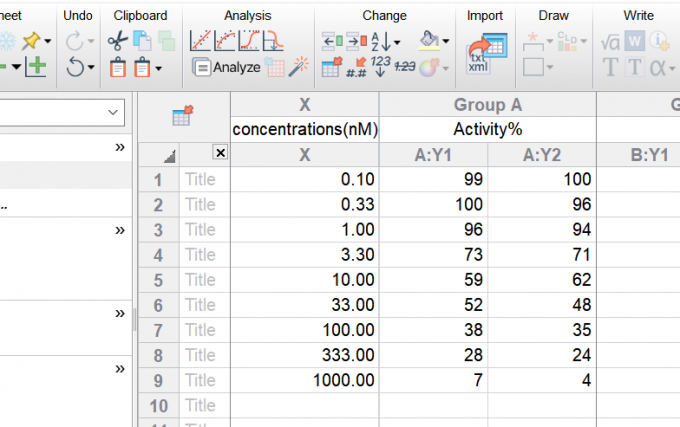Toggle the X box above row titles
Image resolution: width=680 pixels, height=427 pixels.
221,153
